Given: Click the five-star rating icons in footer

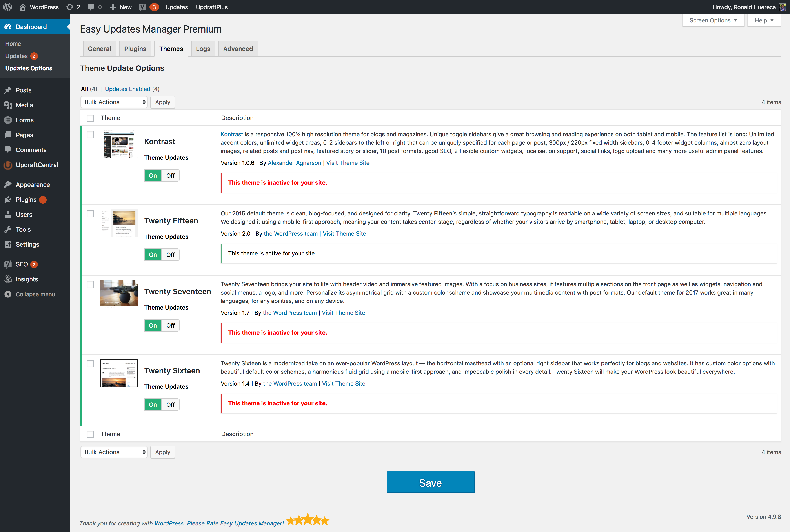Looking at the screenshot, I should (308, 519).
